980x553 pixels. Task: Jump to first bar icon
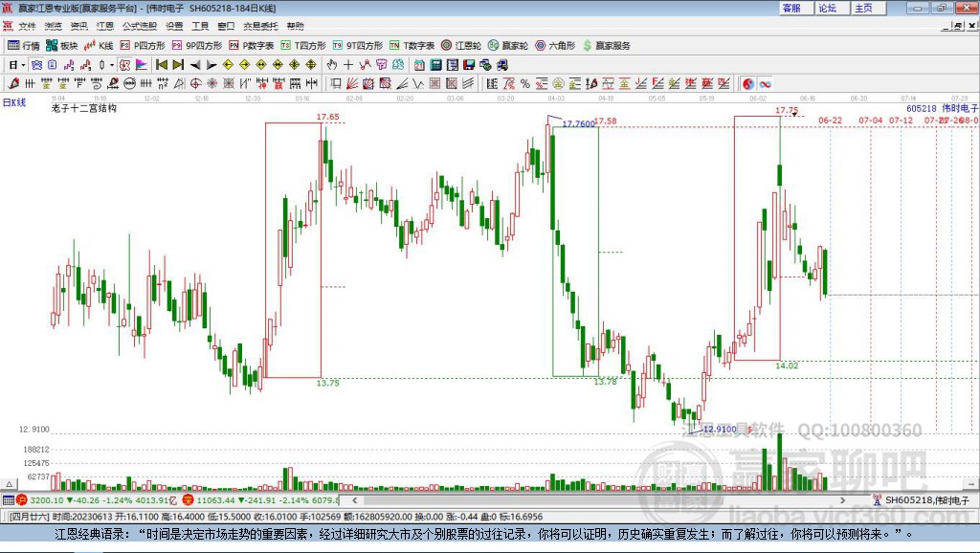[x=162, y=65]
